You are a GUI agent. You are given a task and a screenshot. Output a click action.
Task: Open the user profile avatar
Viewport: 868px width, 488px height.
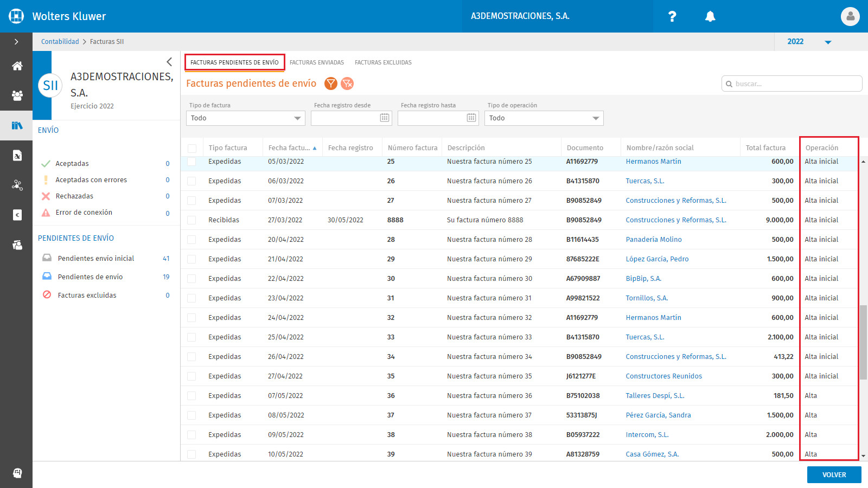tap(850, 16)
